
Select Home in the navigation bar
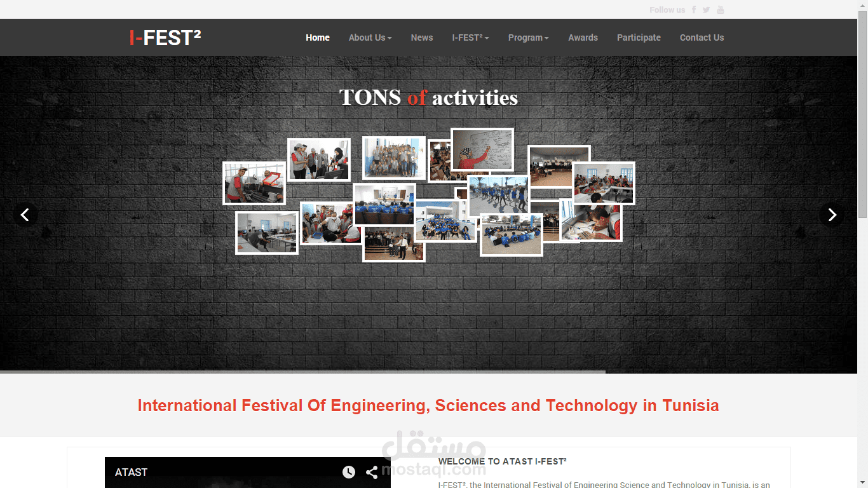pos(318,37)
